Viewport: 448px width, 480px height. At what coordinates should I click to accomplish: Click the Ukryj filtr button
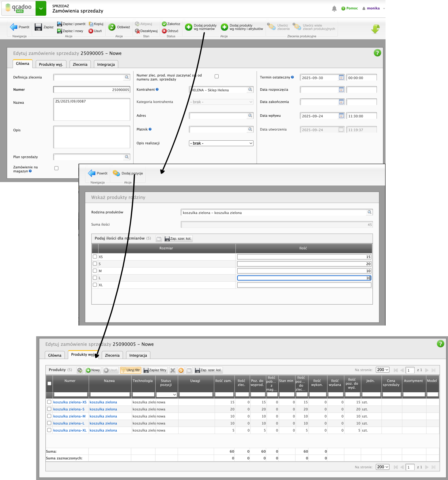pyautogui.click(x=131, y=370)
